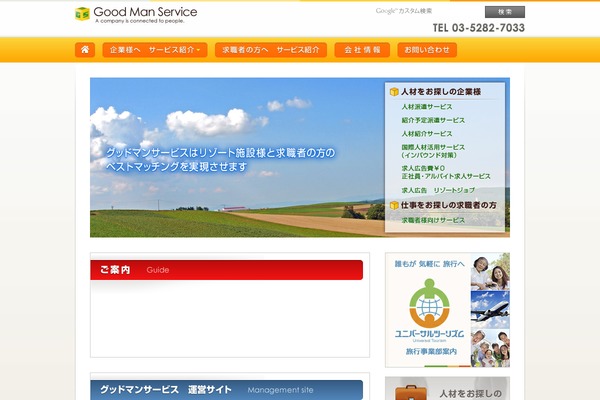600x400 pixels.
Task: Click the hero slogan text グッドマンサービスはリゾート施設様
Action: 220,159
